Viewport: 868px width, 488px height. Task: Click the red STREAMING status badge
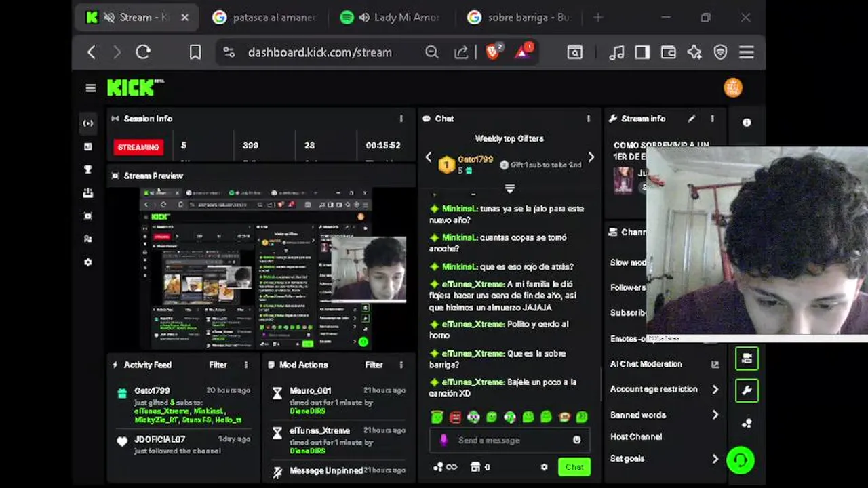point(138,147)
